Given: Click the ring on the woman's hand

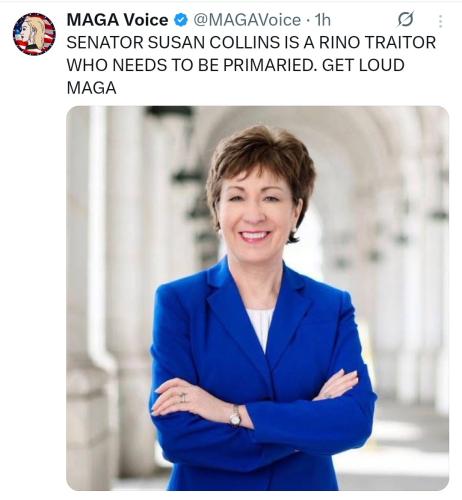Looking at the screenshot, I should click(x=183, y=397).
